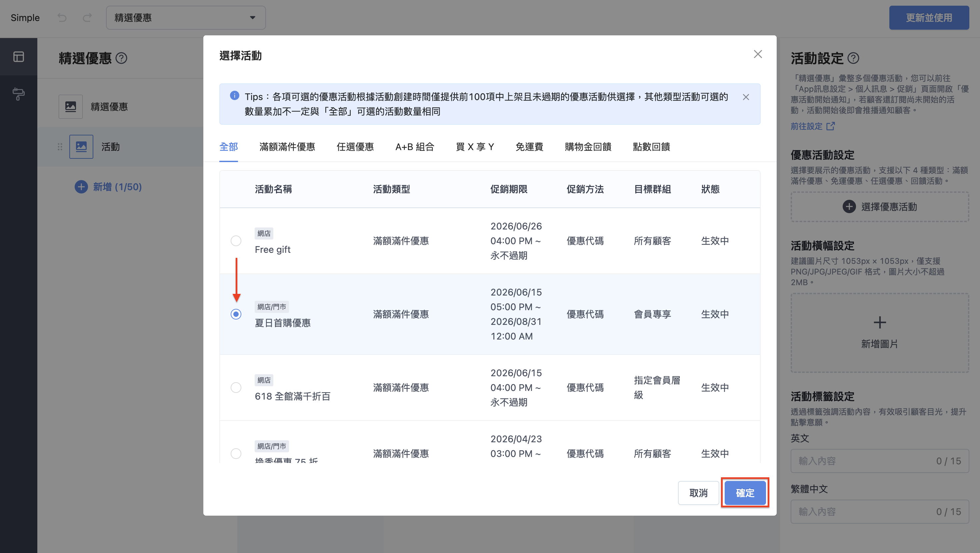The width and height of the screenshot is (980, 553).
Task: Click the 更新並使用 button
Action: [x=929, y=17]
